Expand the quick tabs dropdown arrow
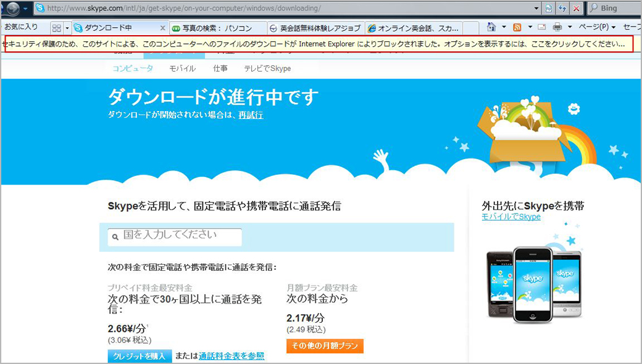This screenshot has width=642, height=364. tap(67, 28)
